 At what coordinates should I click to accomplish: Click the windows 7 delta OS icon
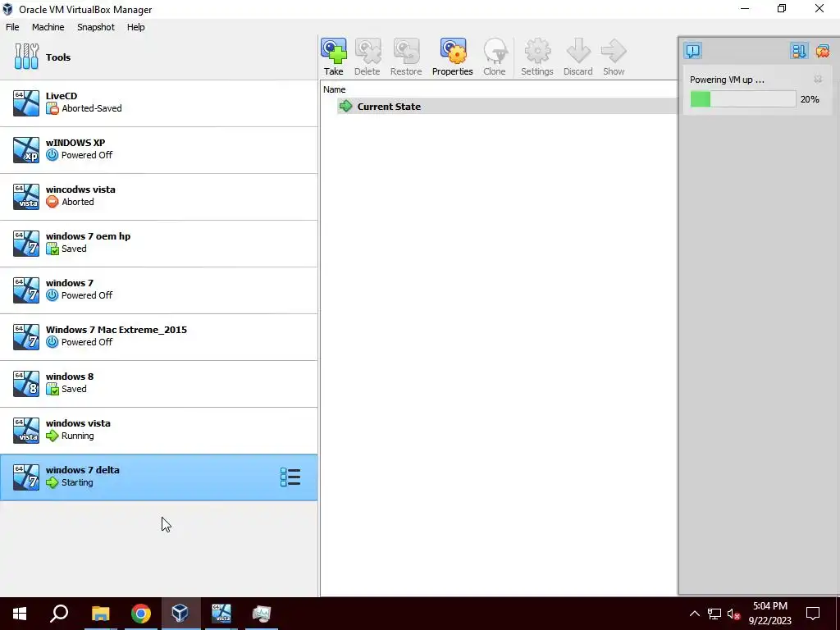click(26, 477)
